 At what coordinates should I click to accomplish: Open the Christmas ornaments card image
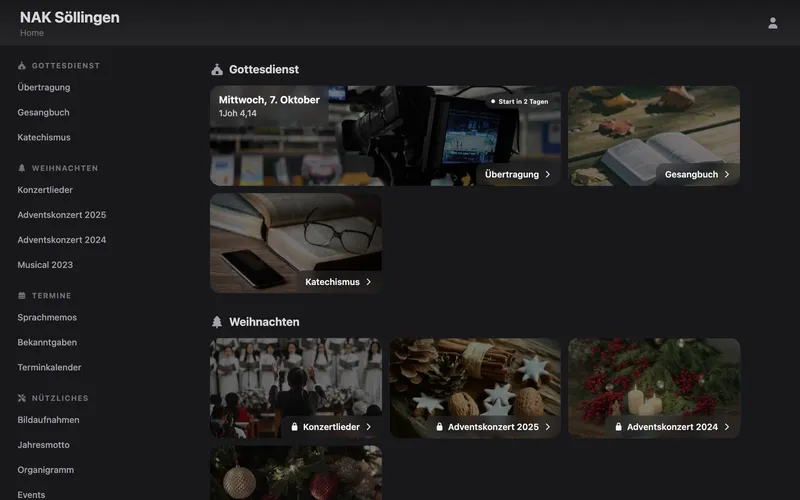pyautogui.click(x=296, y=473)
